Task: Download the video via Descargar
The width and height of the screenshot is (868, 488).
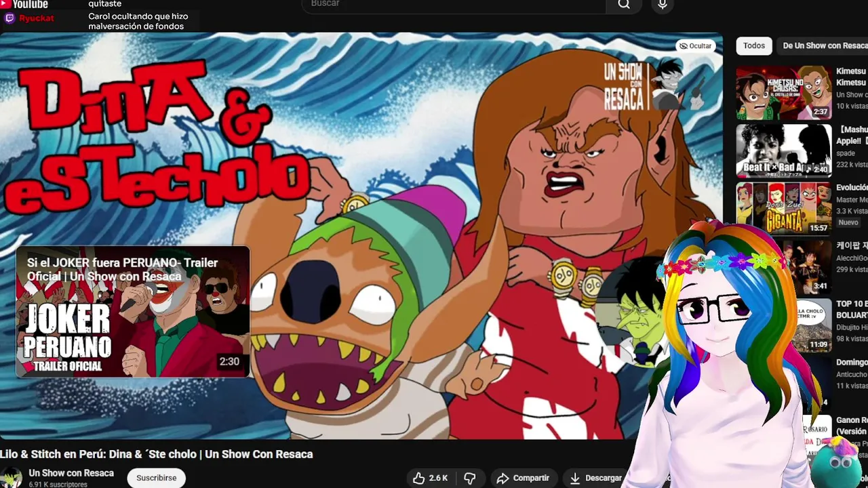Action: click(596, 478)
